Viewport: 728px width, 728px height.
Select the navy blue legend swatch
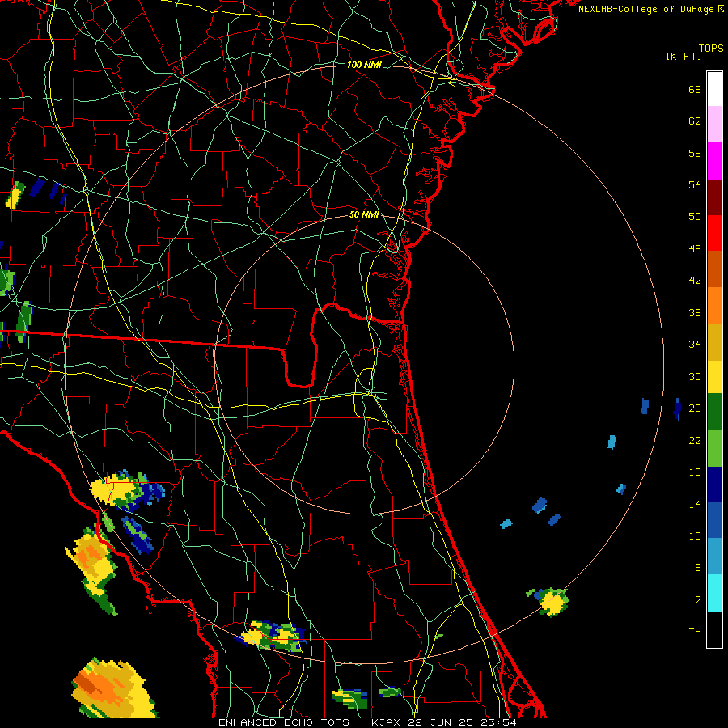tap(714, 485)
